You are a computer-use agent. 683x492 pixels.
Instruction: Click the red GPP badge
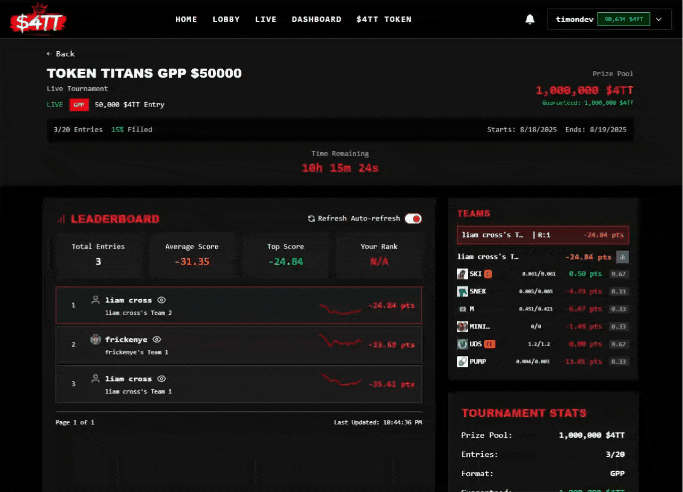(79, 105)
